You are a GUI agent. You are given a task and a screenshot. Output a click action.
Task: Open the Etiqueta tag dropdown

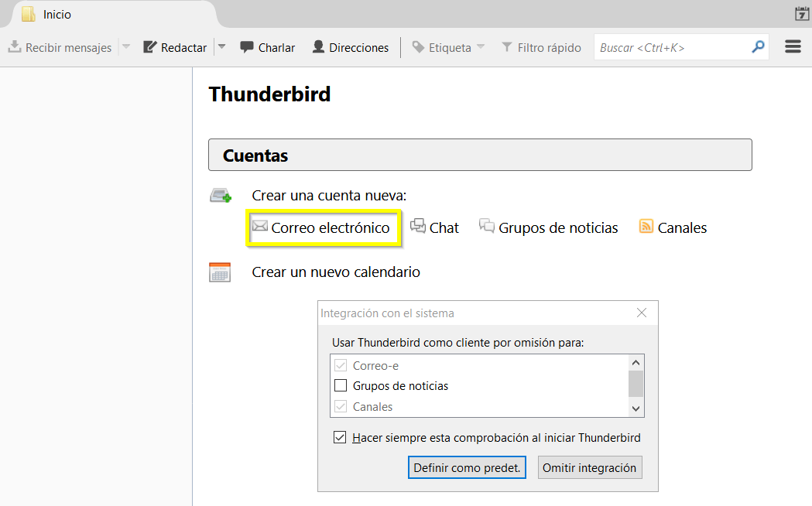pyautogui.click(x=448, y=48)
